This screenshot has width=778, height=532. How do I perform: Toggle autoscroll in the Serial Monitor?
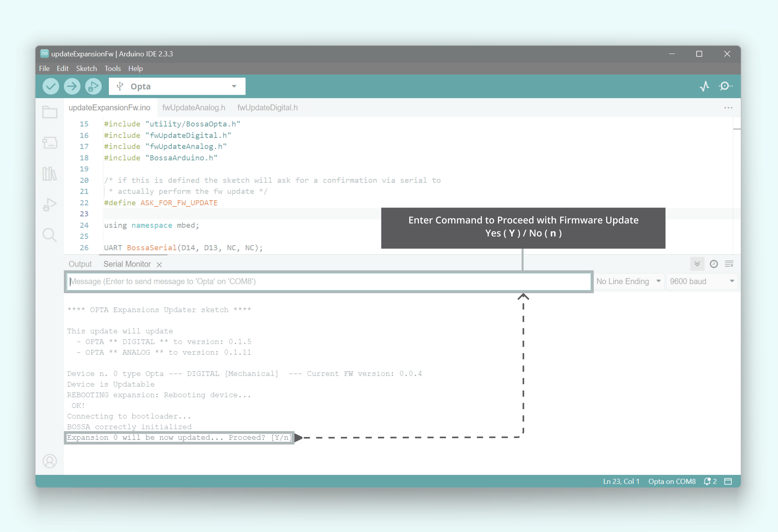(x=697, y=264)
